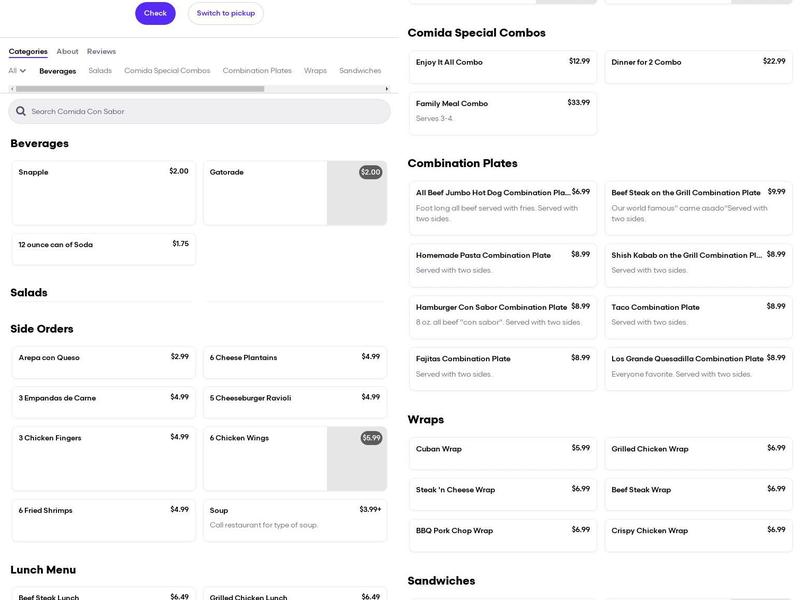Screen dimensions: 800x600
Task: Expand the All categories dropdown
Action: click(17, 71)
